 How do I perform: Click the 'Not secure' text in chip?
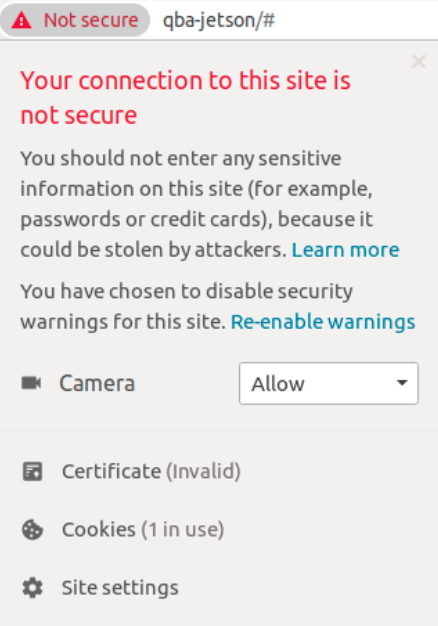[91, 20]
